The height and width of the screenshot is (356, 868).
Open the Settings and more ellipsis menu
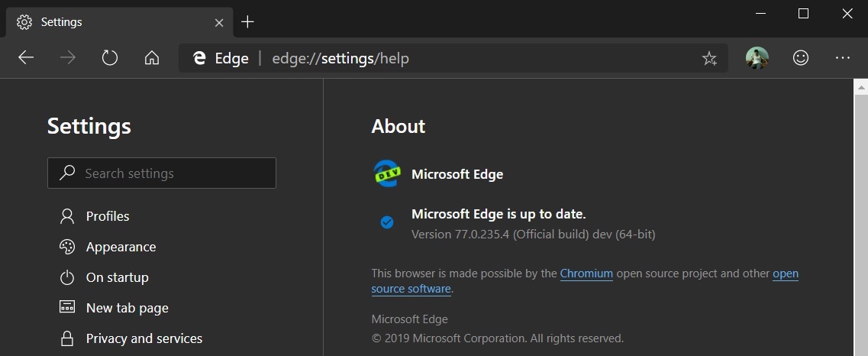pos(843,57)
